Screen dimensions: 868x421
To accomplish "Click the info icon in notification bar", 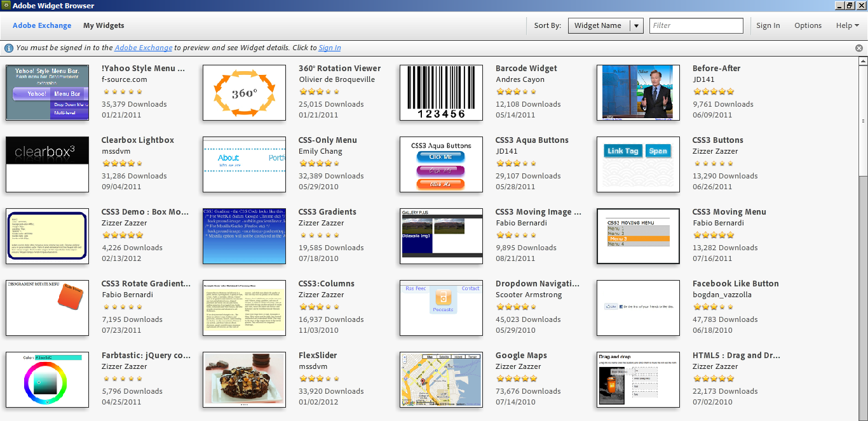I will [x=9, y=48].
